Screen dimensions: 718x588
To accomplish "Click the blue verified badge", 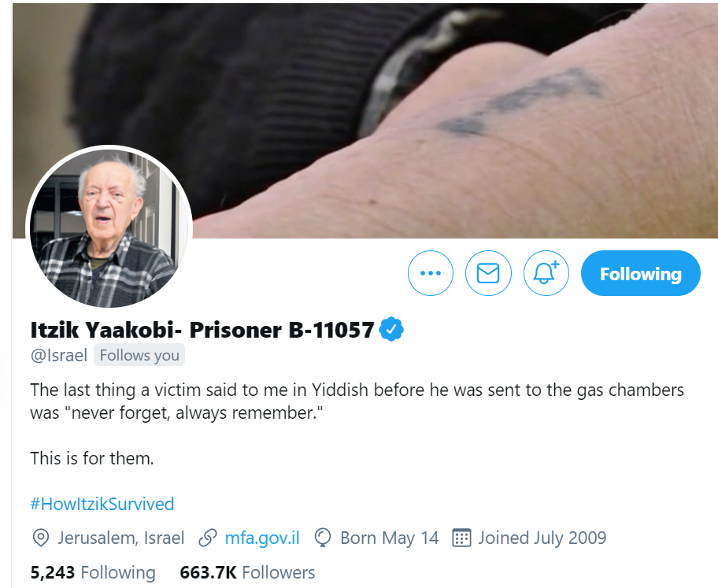I will 391,329.
